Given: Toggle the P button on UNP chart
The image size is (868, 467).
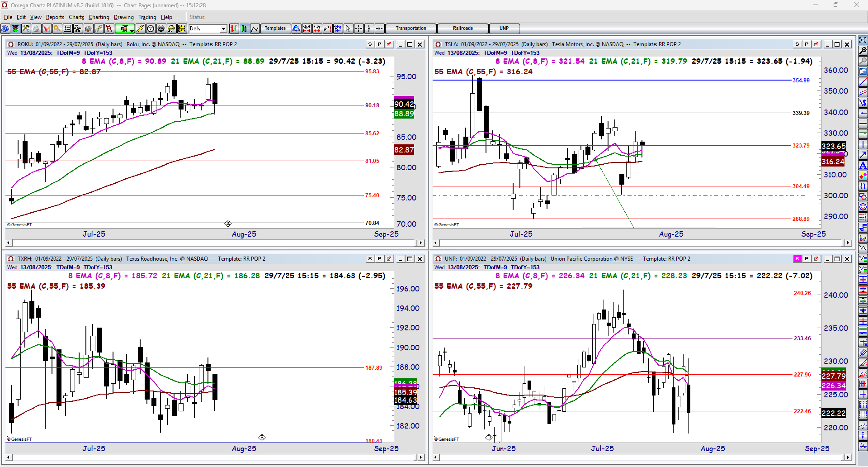Looking at the screenshot, I should pyautogui.click(x=807, y=259).
